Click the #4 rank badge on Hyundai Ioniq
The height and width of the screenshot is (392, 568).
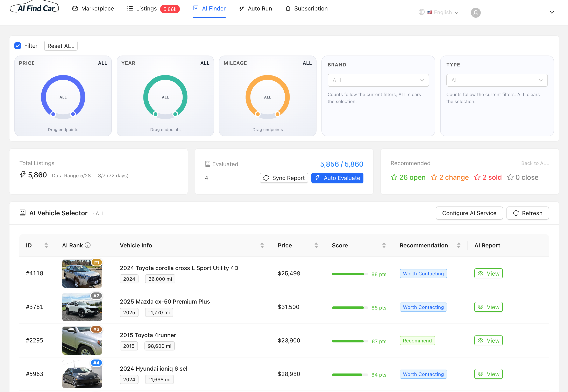[x=96, y=363]
